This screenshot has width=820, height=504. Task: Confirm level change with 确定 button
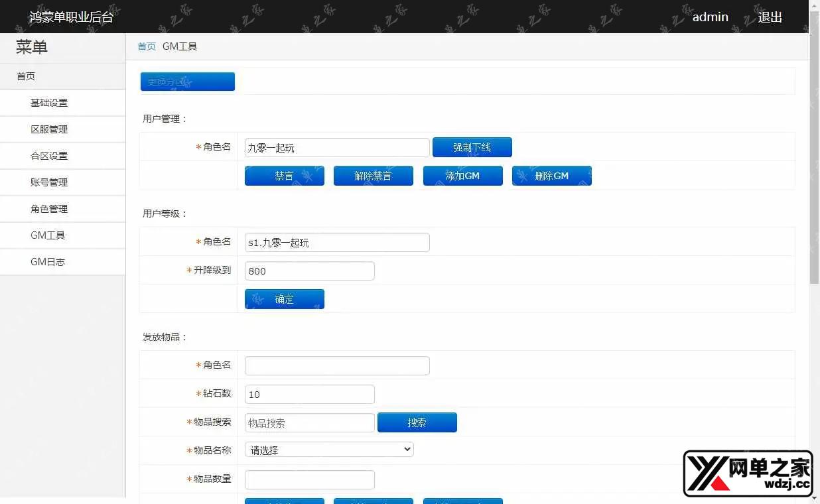284,299
